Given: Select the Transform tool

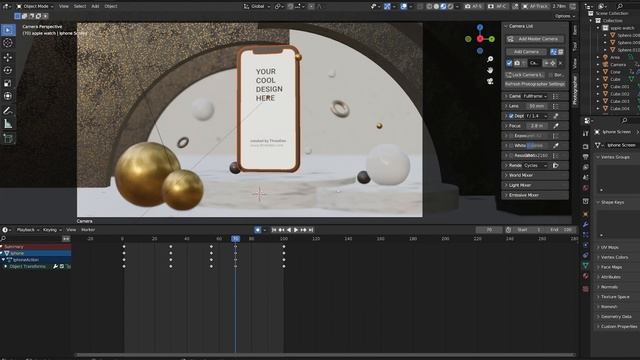Looking at the screenshot, I should (8, 96).
